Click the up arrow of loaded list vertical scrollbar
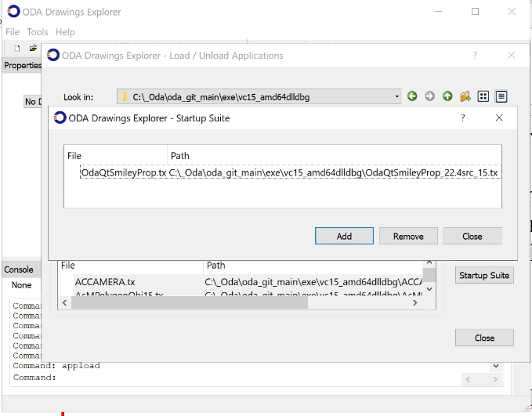Viewport: 532px width, 416px height. coord(429,263)
